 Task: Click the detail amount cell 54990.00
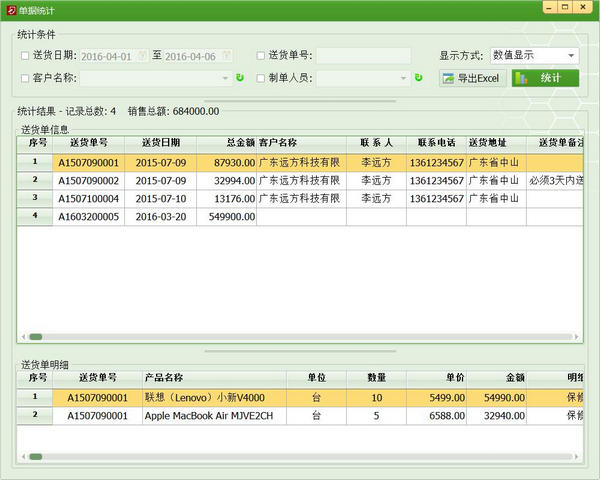[x=496, y=398]
